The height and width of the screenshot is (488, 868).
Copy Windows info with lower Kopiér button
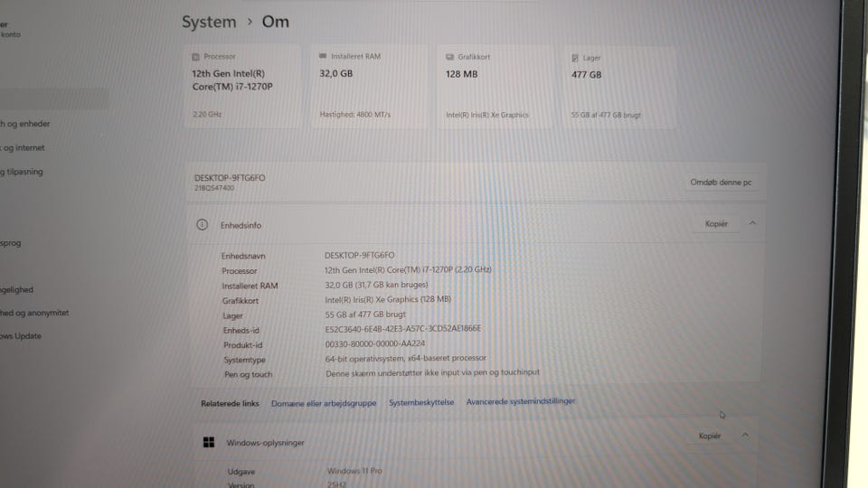coord(710,436)
